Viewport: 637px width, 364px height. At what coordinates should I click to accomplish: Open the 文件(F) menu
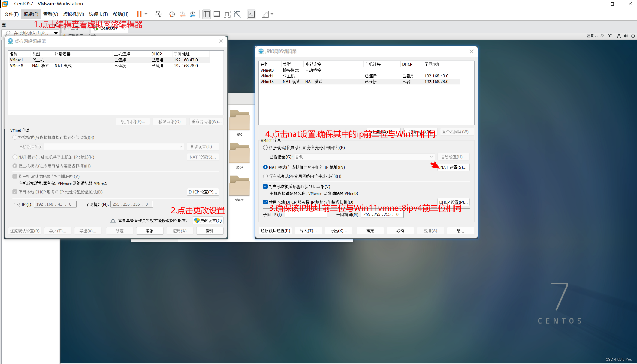(x=12, y=14)
